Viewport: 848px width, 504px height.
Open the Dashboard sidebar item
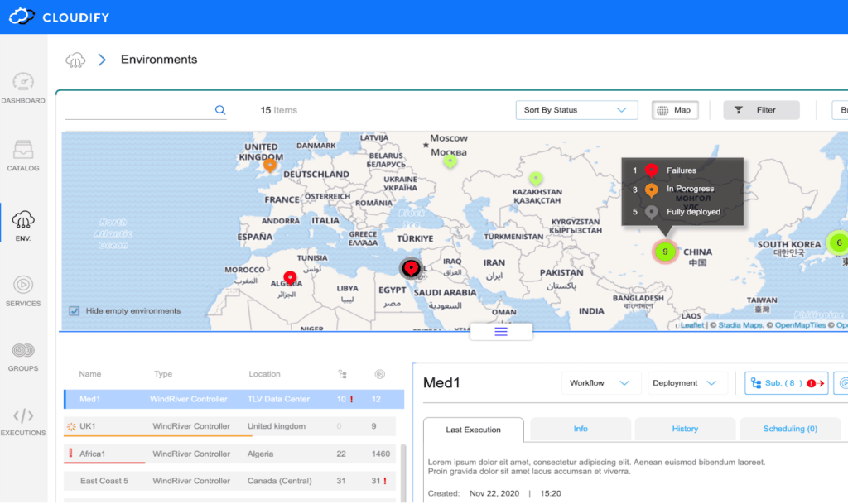coord(23,88)
